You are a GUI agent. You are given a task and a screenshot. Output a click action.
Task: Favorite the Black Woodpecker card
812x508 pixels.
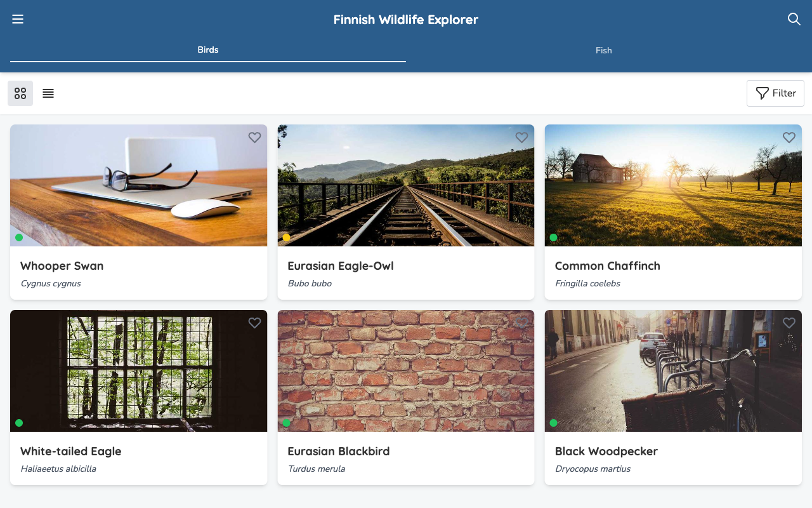(x=789, y=323)
